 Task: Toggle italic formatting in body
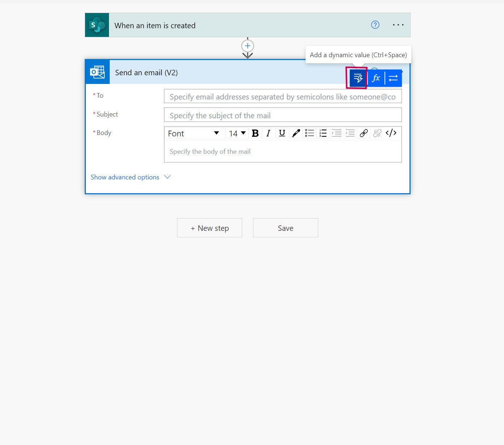coord(268,133)
